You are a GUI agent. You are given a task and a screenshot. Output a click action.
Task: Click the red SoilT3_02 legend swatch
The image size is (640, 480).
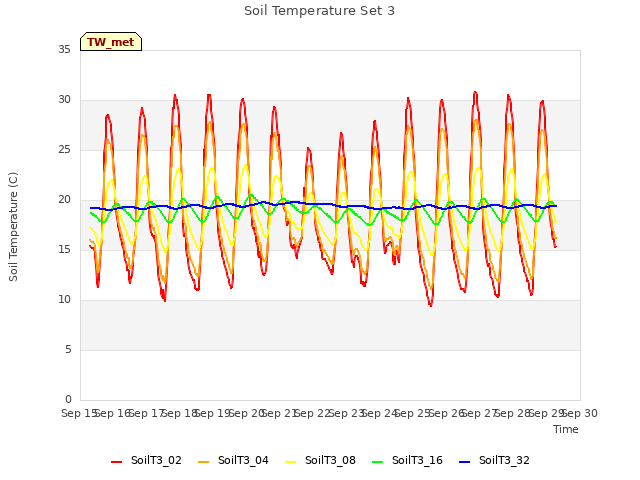pyautogui.click(x=116, y=462)
